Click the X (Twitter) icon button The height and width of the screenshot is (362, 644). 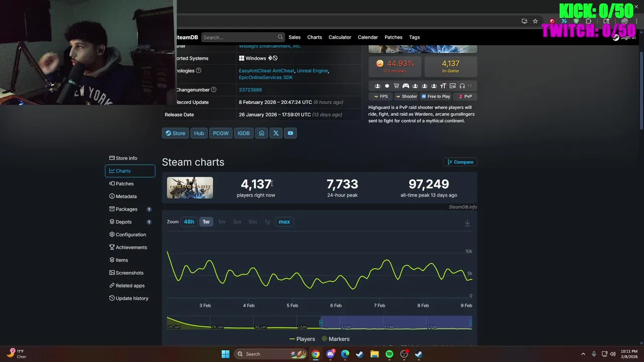276,133
